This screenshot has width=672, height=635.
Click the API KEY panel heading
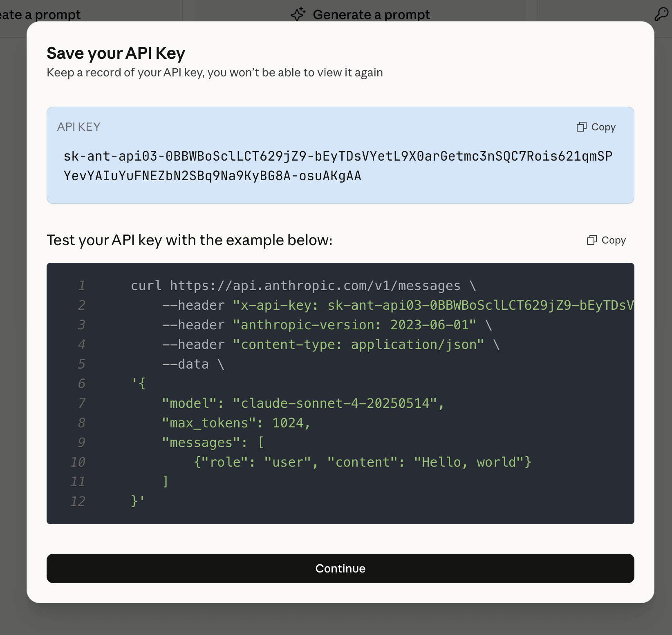78,127
